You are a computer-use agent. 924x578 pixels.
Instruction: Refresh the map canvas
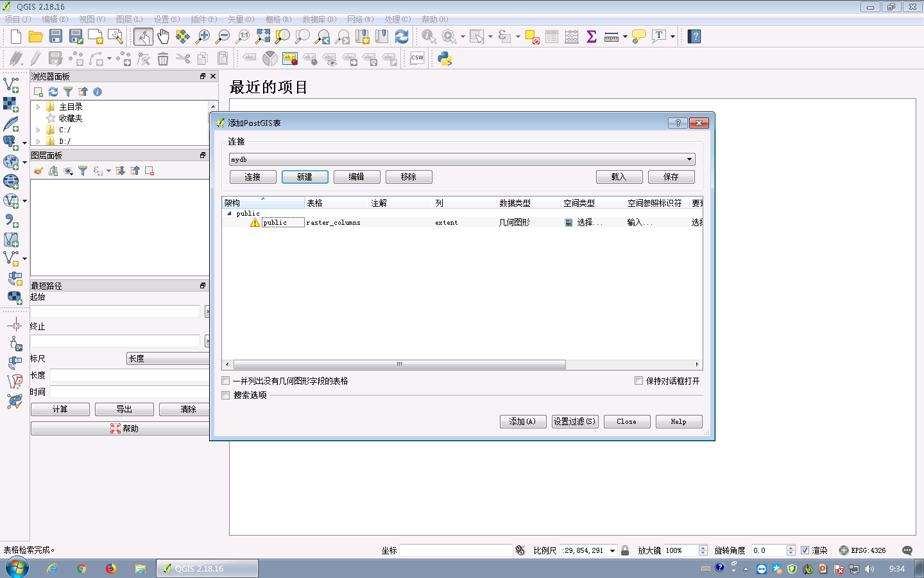[x=402, y=37]
